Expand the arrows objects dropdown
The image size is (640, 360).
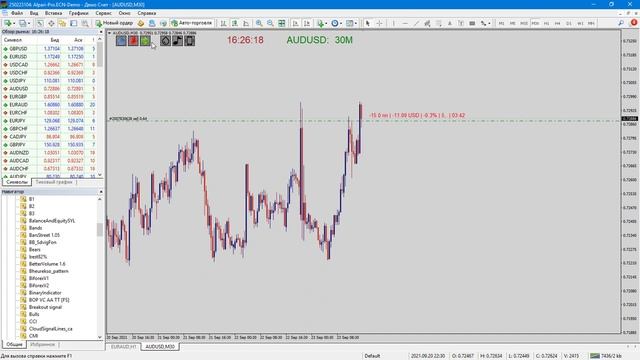(489, 23)
